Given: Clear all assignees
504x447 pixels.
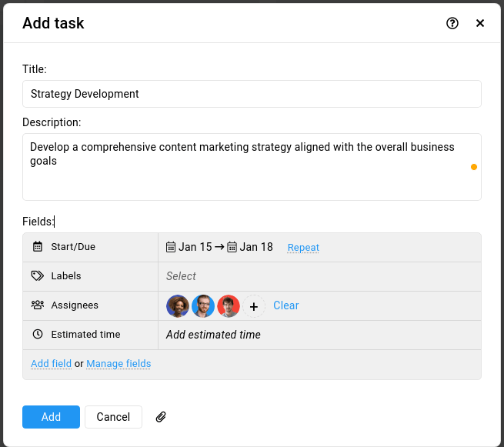Looking at the screenshot, I should pos(286,305).
